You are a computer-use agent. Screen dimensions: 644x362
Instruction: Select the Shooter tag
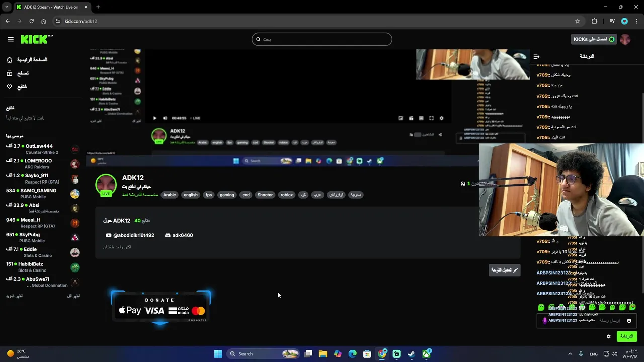[x=265, y=195]
